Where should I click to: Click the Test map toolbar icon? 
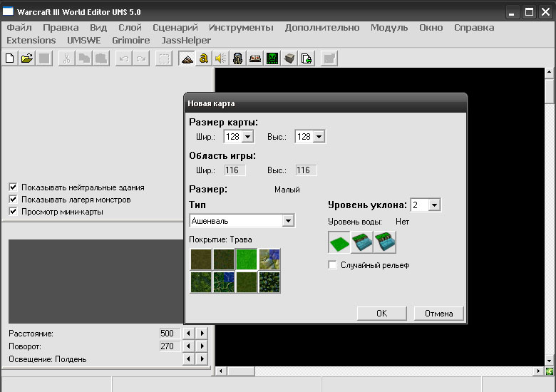[x=329, y=58]
